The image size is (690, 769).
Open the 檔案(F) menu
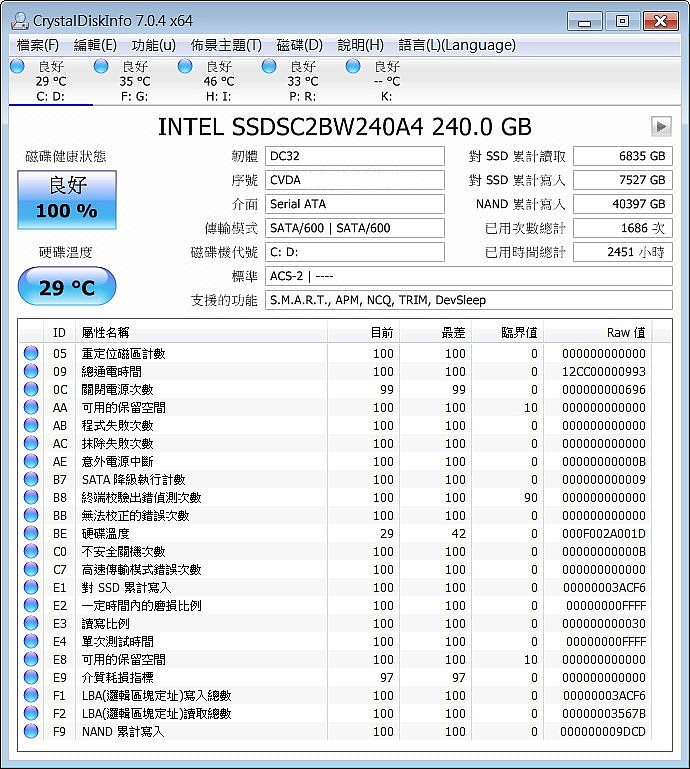coord(38,45)
